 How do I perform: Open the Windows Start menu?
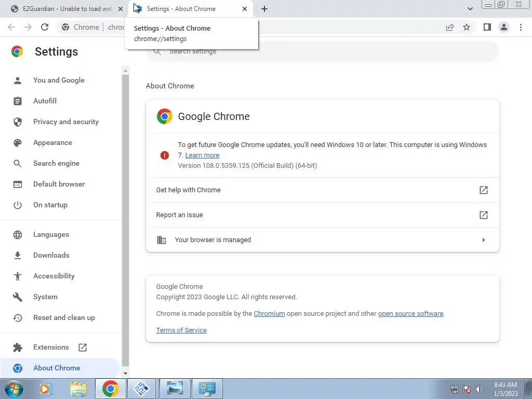click(14, 389)
